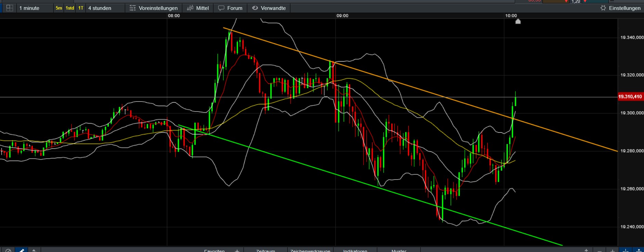Click the Favoriten star icon
Viewport: 644px width, 252px height.
coord(237,251)
